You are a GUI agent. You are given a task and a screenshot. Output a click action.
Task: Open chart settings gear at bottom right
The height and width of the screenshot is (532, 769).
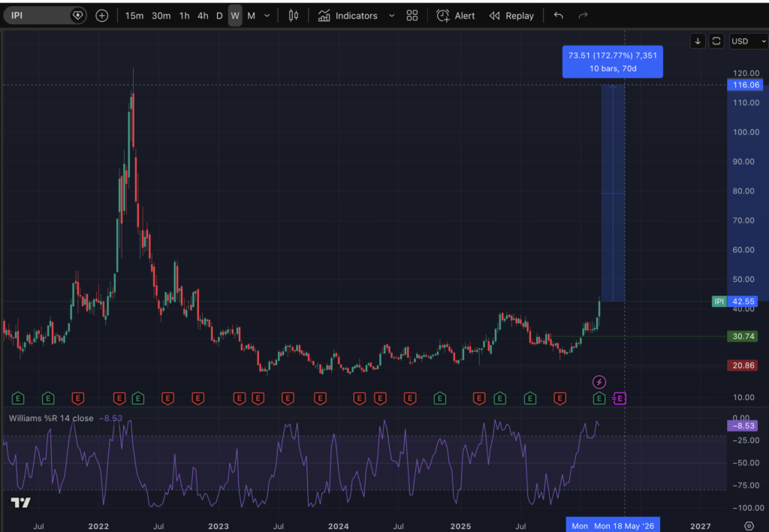coord(749,526)
